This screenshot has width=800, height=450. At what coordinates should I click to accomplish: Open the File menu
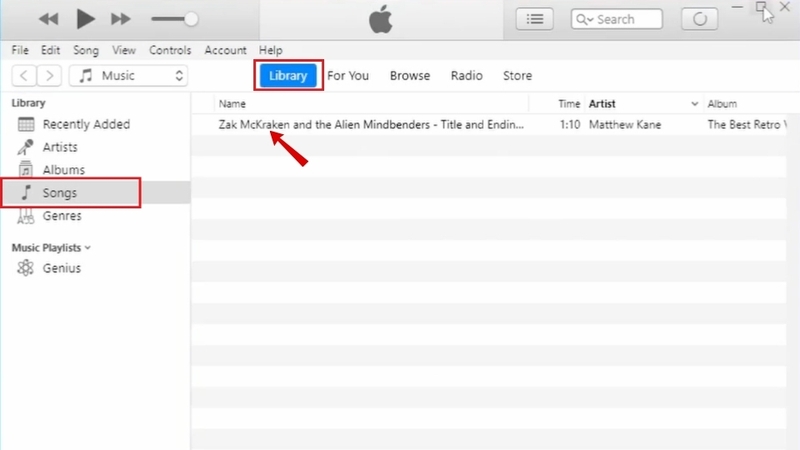point(20,50)
